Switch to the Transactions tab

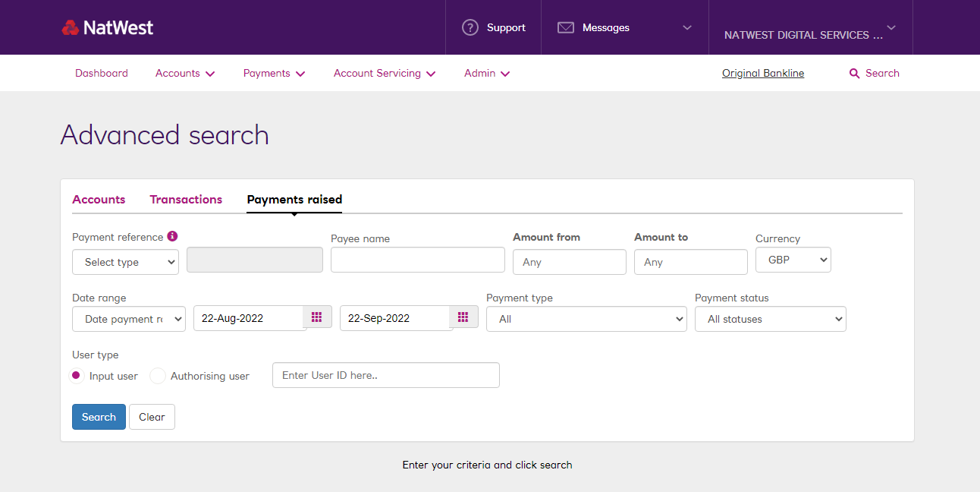click(186, 200)
